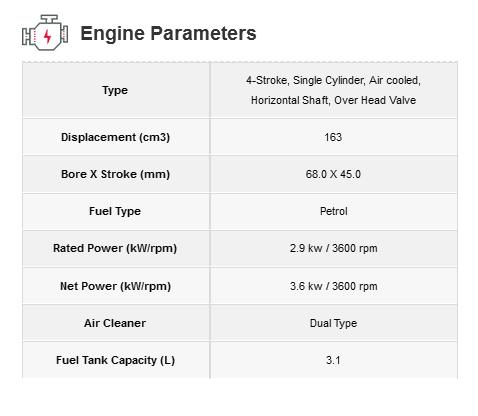Select the Type label cell
This screenshot has width=478, height=416.
(116, 90)
